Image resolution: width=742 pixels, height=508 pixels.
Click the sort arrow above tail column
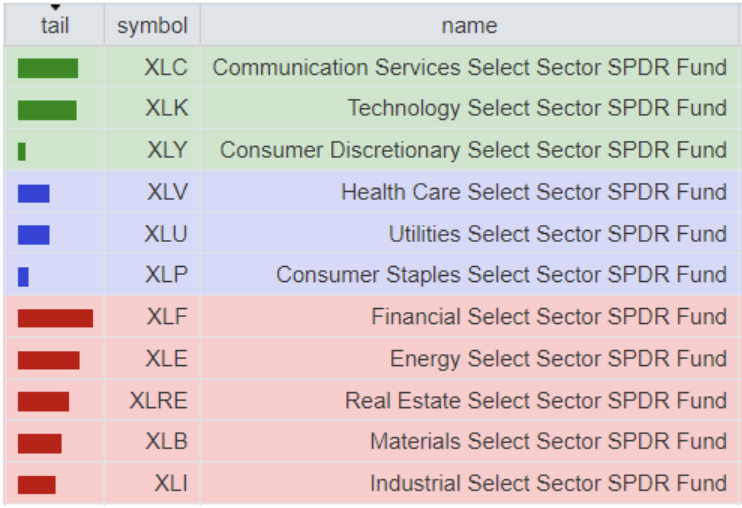(55, 8)
